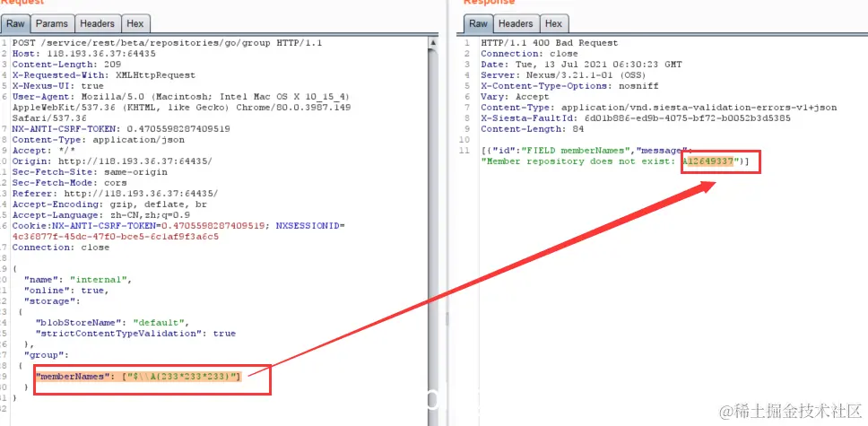The width and height of the screenshot is (868, 426).
Task: Click the Sec-Fetch-Site: same-origin header
Action: click(91, 171)
